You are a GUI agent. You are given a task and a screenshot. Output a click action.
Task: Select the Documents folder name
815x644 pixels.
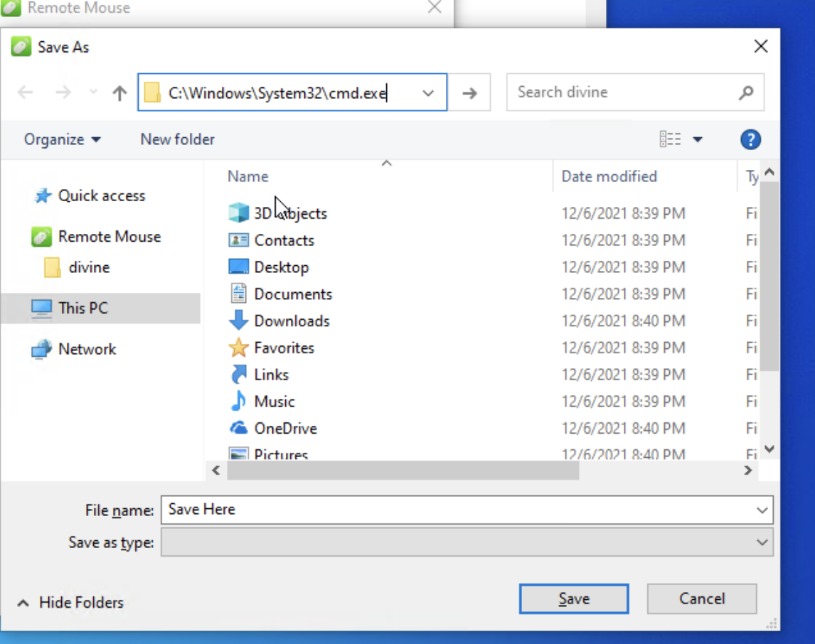[293, 294]
